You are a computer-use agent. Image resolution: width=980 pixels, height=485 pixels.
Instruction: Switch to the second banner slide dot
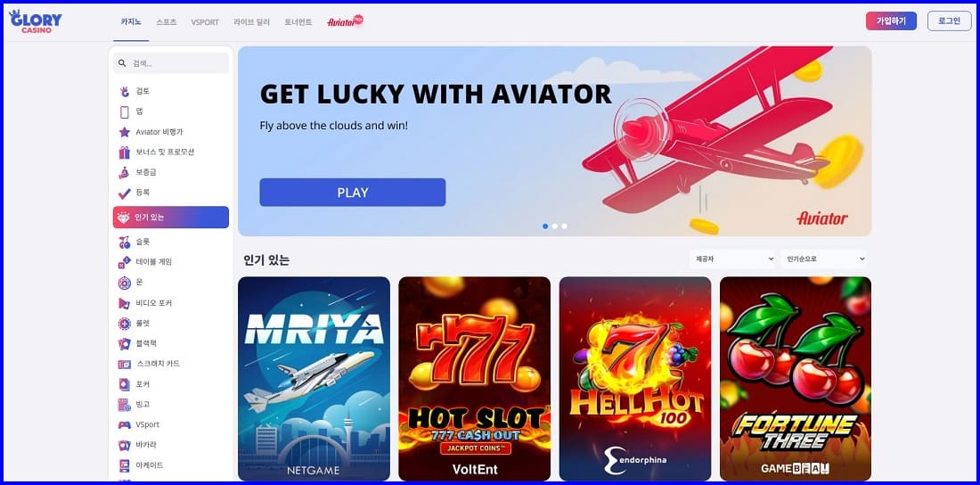[x=554, y=226]
